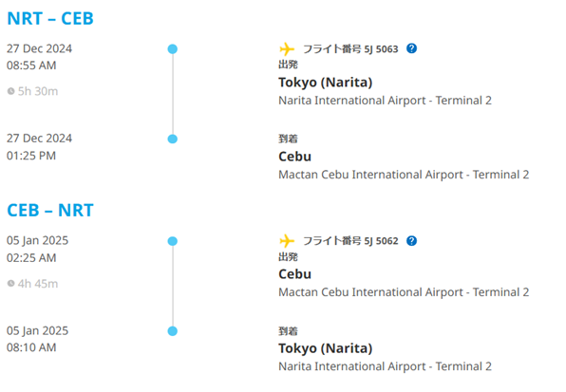
Task: Select the Cebu departure dot at 02:25 AM
Action: click(173, 241)
